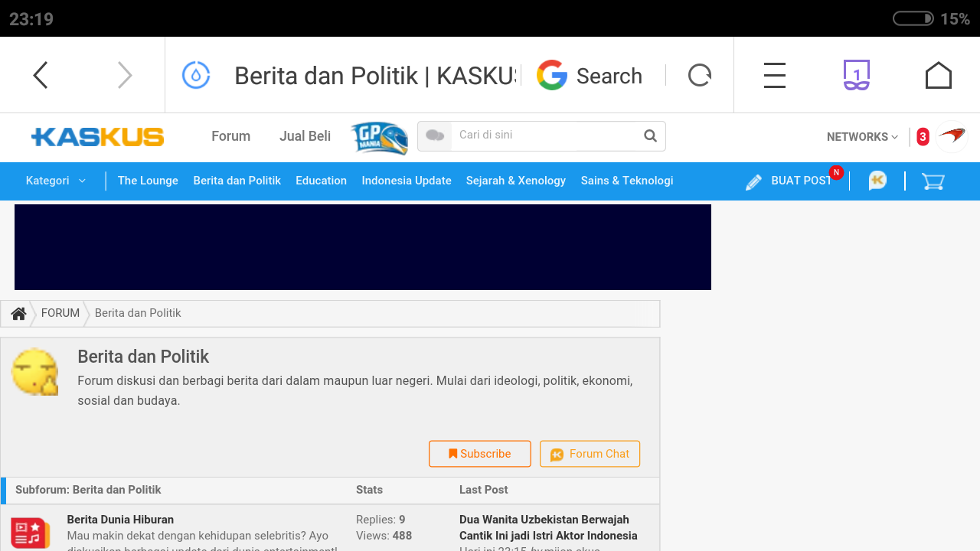
Task: Click the chat bubble icon in search box
Action: tap(435, 136)
